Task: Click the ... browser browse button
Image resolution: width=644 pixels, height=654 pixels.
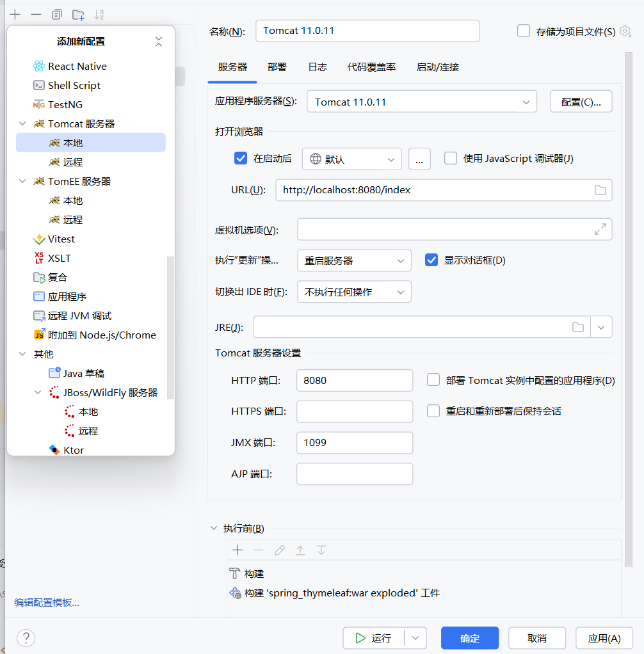Action: tap(419, 159)
